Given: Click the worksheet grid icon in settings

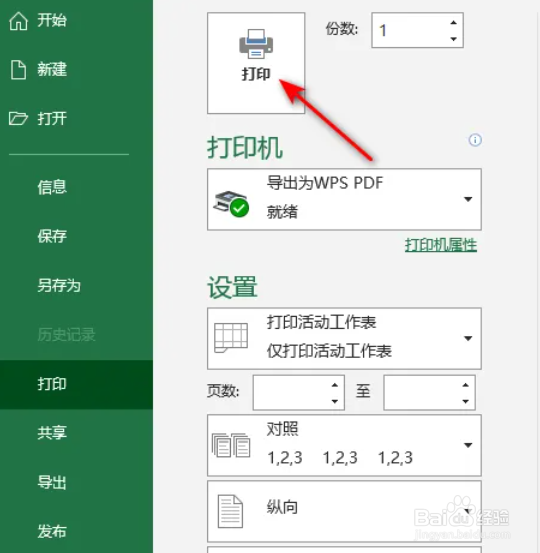Looking at the screenshot, I should (x=231, y=338).
